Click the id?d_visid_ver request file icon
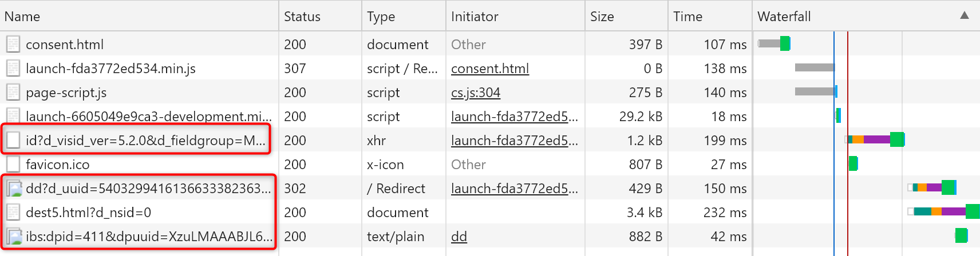 (x=13, y=141)
